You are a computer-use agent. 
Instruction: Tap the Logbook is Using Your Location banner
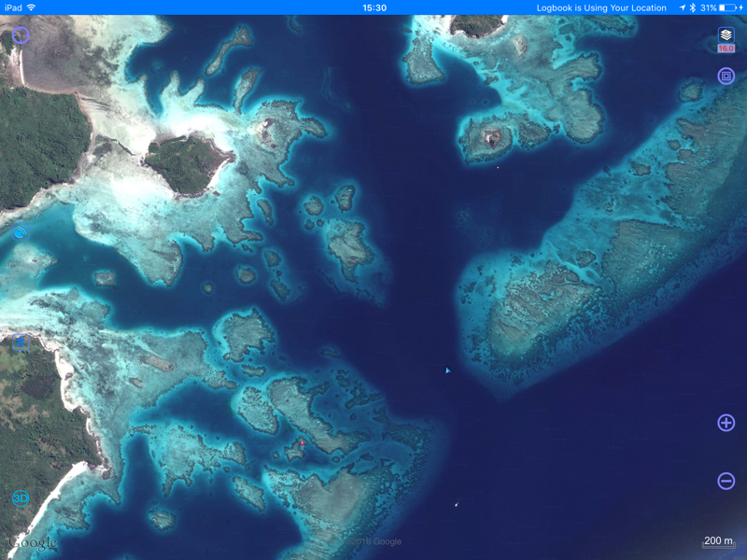(601, 7)
